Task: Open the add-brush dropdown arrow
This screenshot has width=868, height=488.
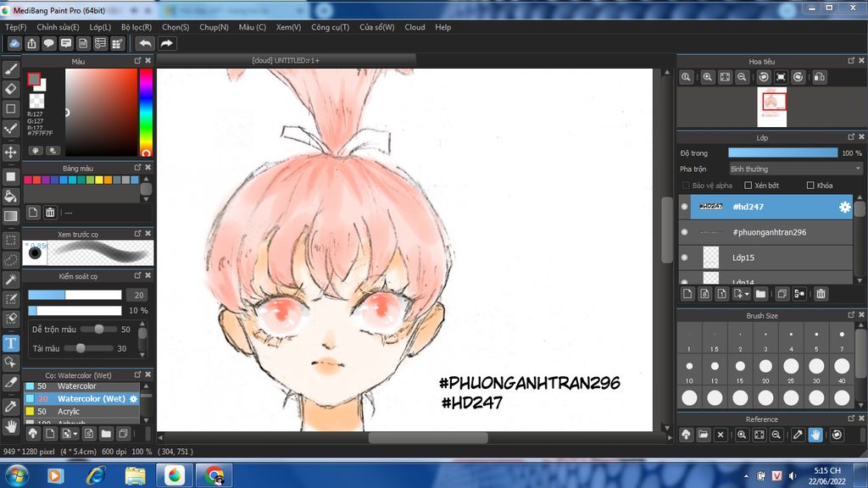Action: click(75, 434)
